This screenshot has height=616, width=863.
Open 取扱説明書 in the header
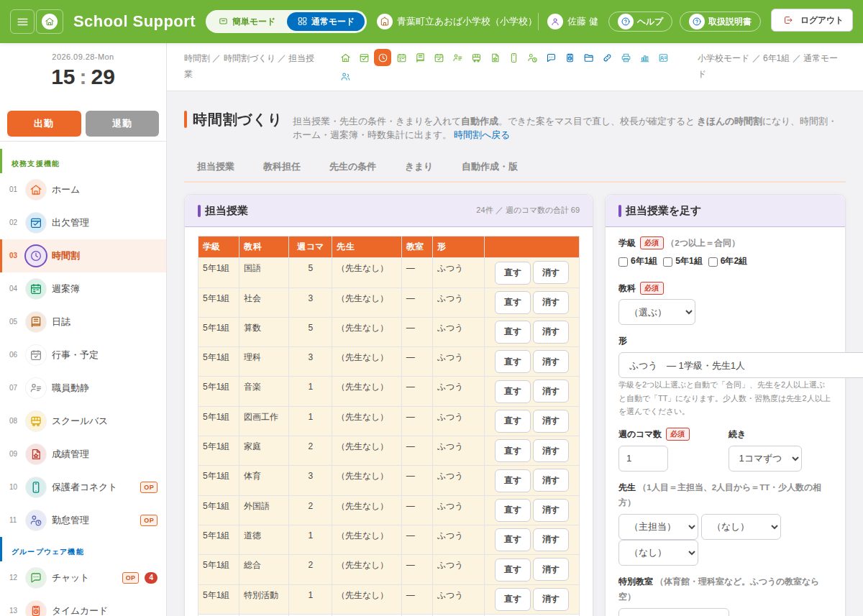tap(720, 22)
